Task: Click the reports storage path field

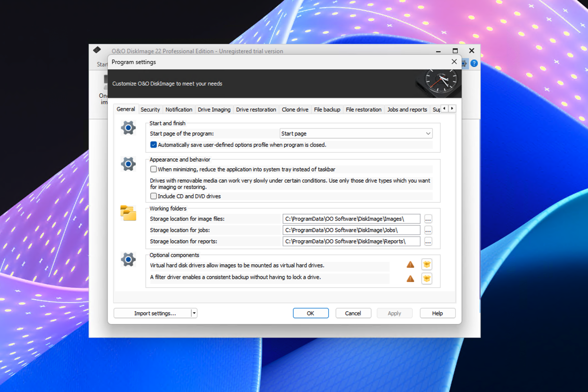Action: click(x=351, y=241)
